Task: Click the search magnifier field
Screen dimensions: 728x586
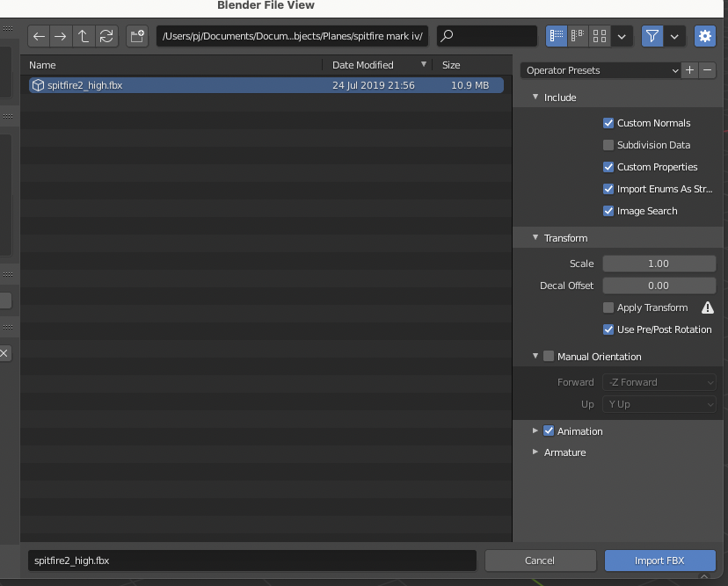Action: [486, 36]
